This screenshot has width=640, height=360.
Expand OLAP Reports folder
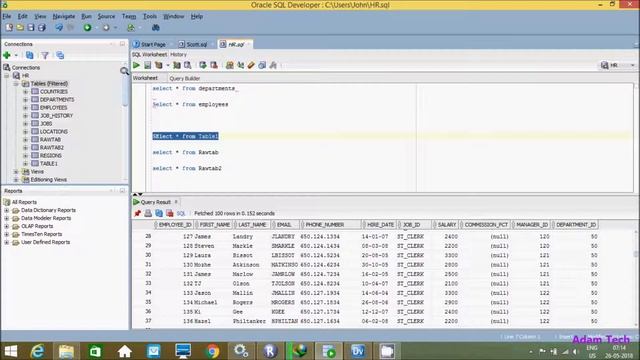(x=7, y=226)
